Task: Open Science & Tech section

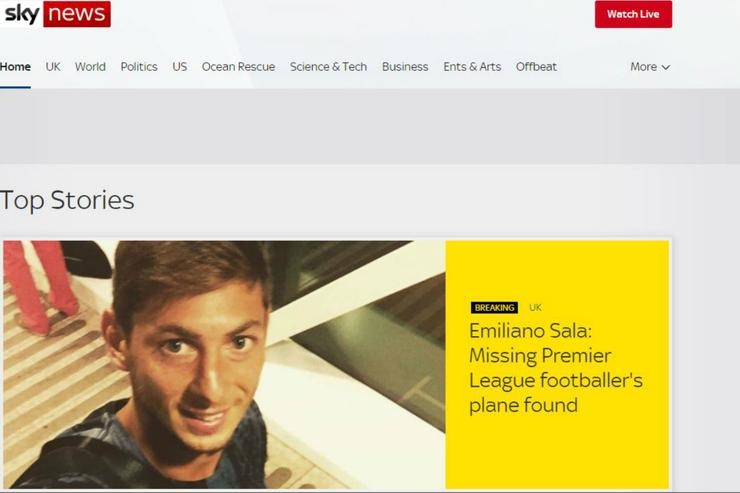Action: point(328,67)
